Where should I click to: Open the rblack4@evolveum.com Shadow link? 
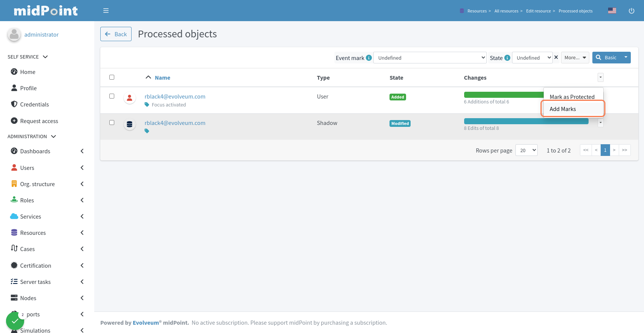175,123
